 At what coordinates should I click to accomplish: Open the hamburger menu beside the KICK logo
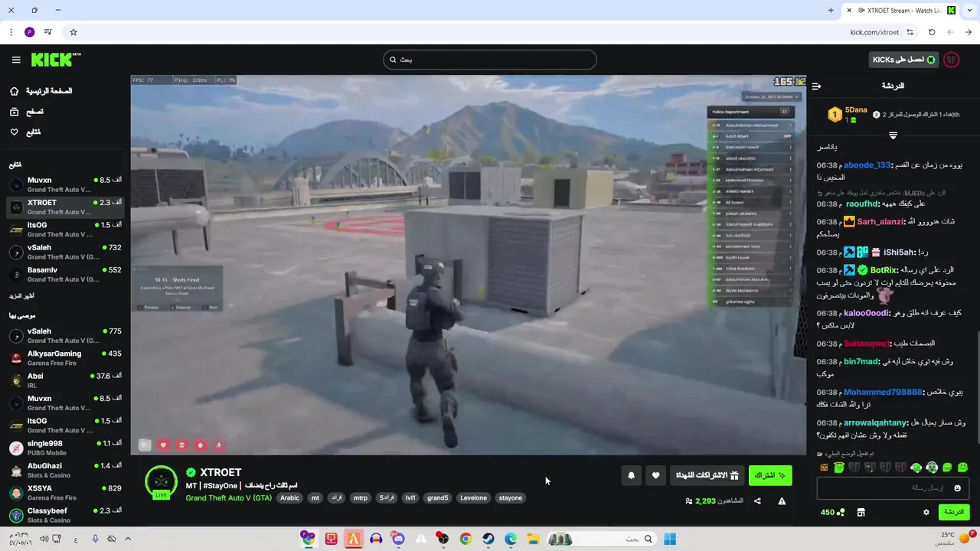tap(16, 60)
